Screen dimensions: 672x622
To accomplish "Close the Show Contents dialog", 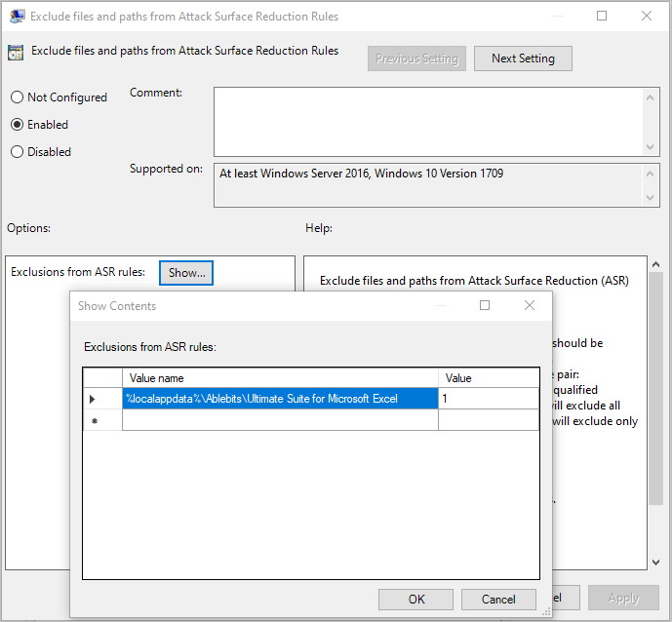I will tap(530, 305).
